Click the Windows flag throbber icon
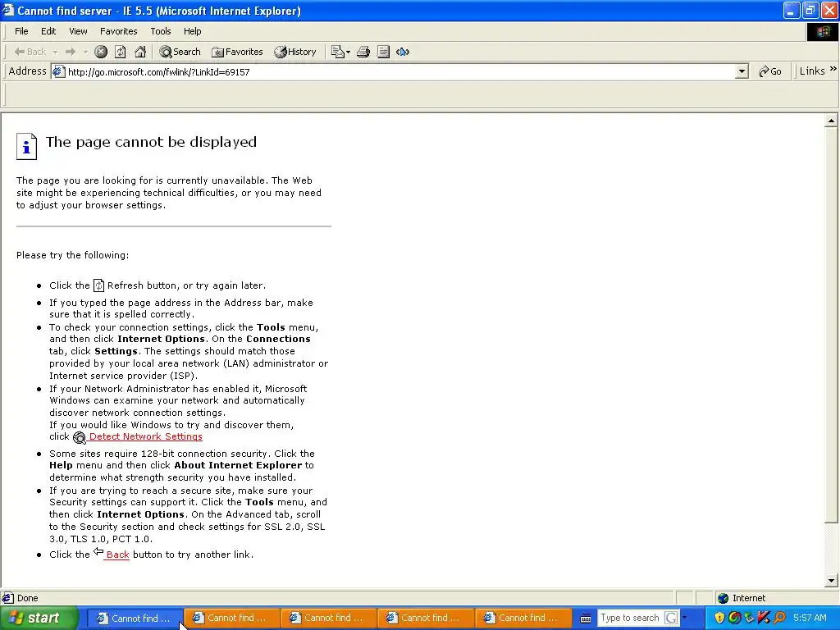 point(823,32)
